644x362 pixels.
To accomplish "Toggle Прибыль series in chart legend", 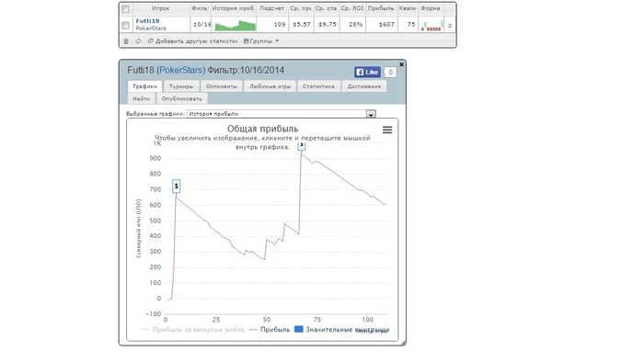I will point(270,330).
